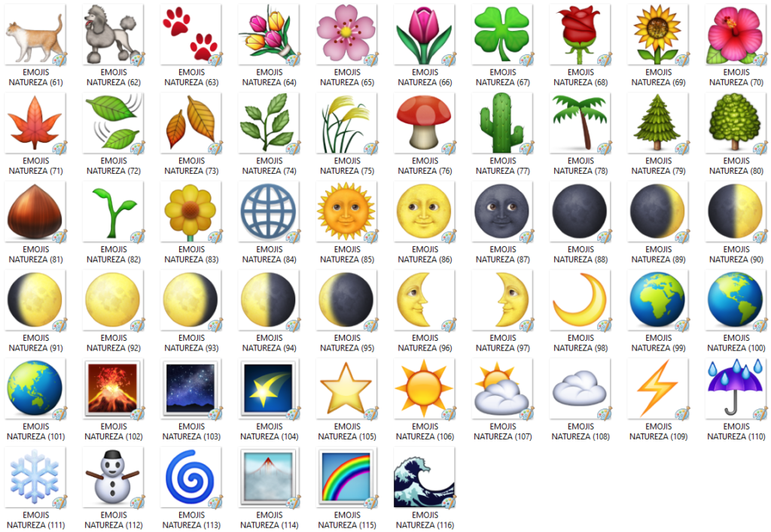Click the four leaf clover thumbnail (67)
Image resolution: width=771 pixels, height=532 pixels.
[502, 34]
